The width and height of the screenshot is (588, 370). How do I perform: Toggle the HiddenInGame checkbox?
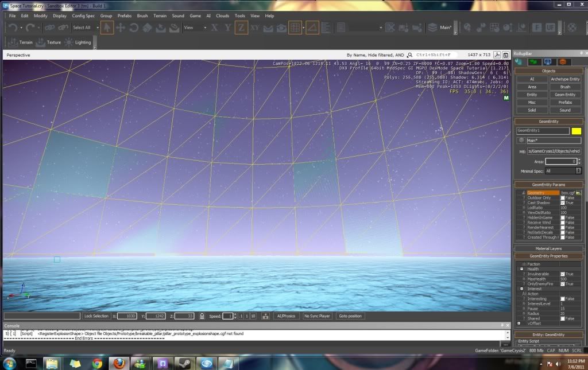tap(563, 217)
